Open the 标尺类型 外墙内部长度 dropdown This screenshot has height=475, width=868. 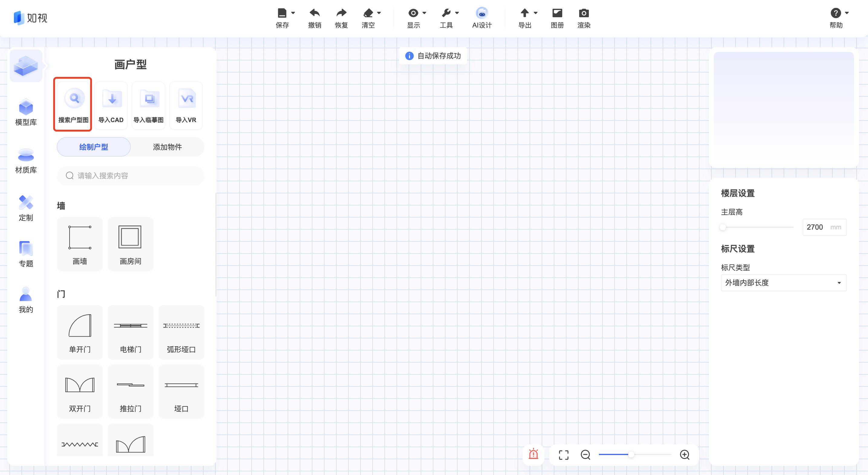(x=783, y=283)
